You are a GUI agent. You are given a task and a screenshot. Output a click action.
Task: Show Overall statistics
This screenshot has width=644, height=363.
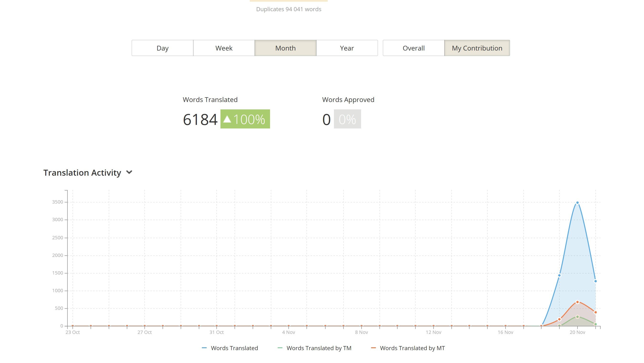(x=414, y=48)
